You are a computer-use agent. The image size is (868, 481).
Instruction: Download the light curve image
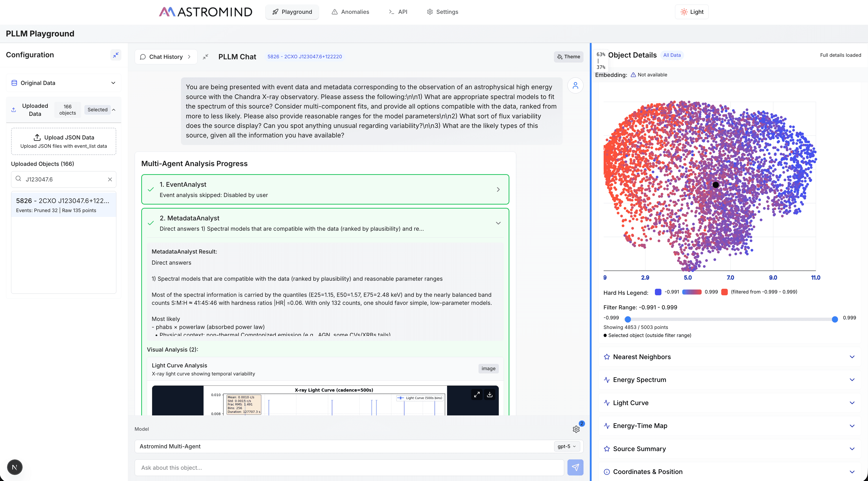click(x=490, y=394)
